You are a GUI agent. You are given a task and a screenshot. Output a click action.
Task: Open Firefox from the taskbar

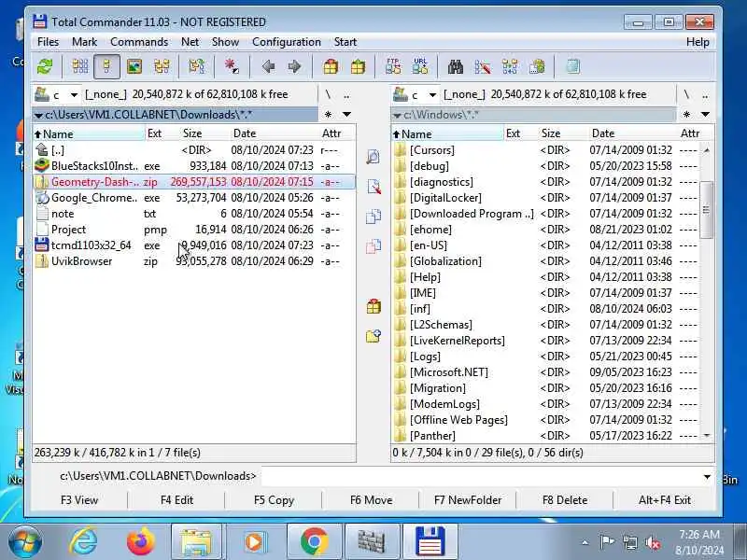point(141,541)
